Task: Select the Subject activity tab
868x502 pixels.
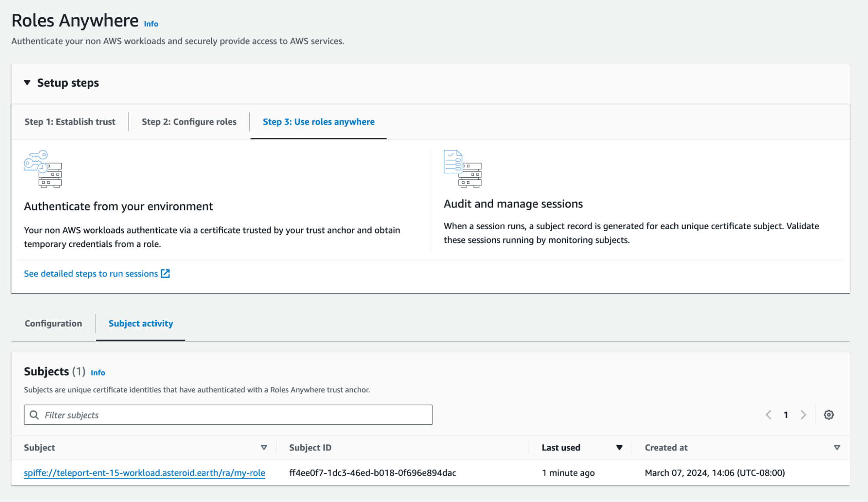Action: [x=141, y=323]
